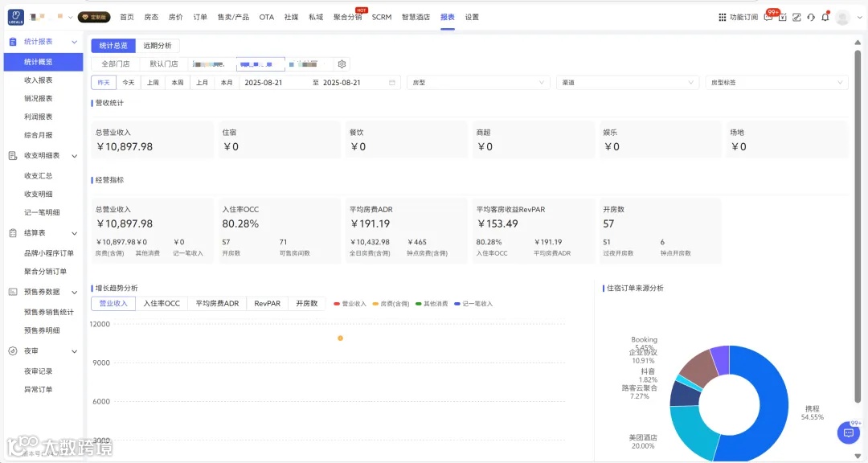868x463 pixels.
Task: Click the headset customer service icon
Action: [x=812, y=17]
